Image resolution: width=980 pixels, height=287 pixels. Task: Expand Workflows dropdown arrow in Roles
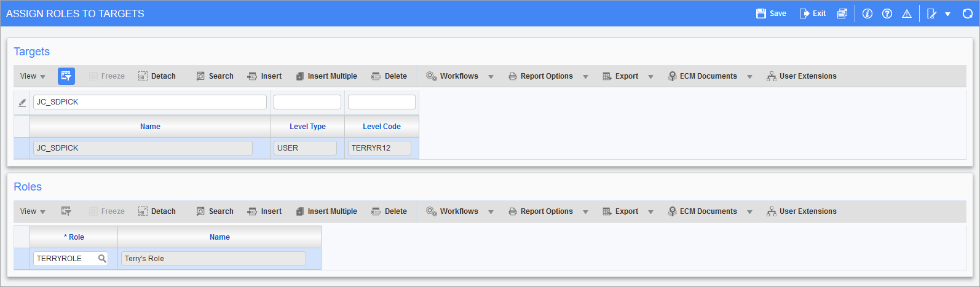491,212
